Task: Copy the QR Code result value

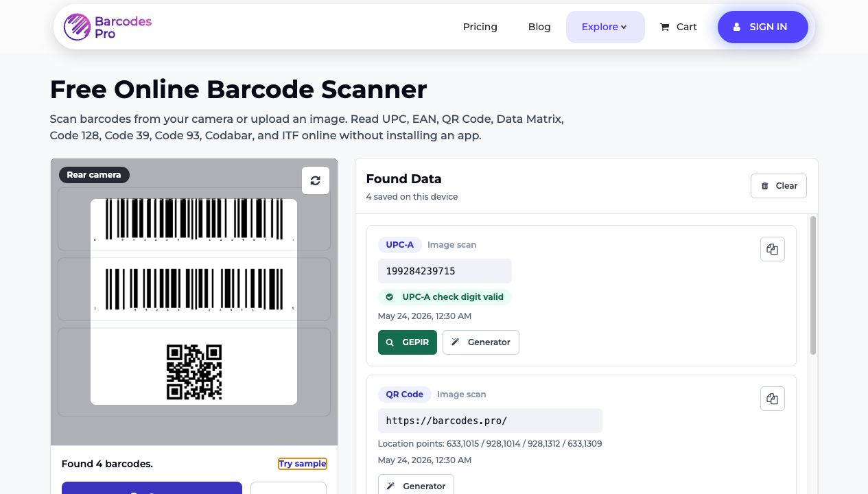Action: (773, 399)
